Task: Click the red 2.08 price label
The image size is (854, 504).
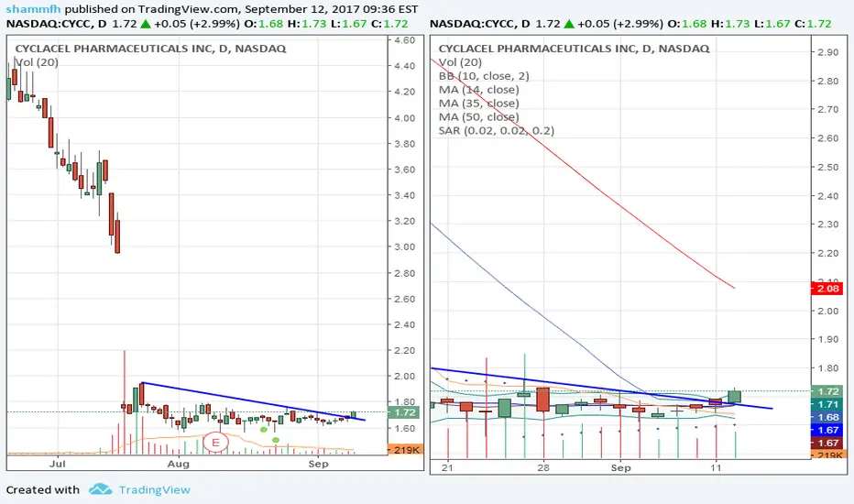Action: (827, 289)
